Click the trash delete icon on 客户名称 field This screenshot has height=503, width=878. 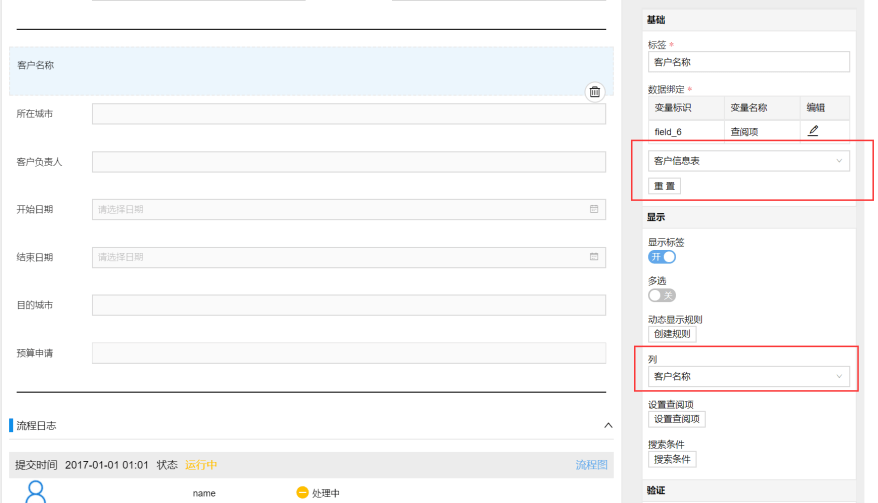point(595,92)
